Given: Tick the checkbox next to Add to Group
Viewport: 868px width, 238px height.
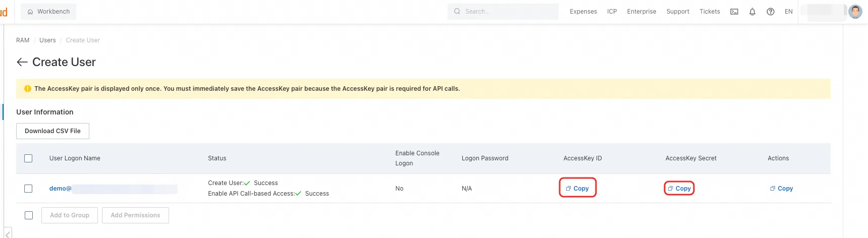Looking at the screenshot, I should pos(29,215).
